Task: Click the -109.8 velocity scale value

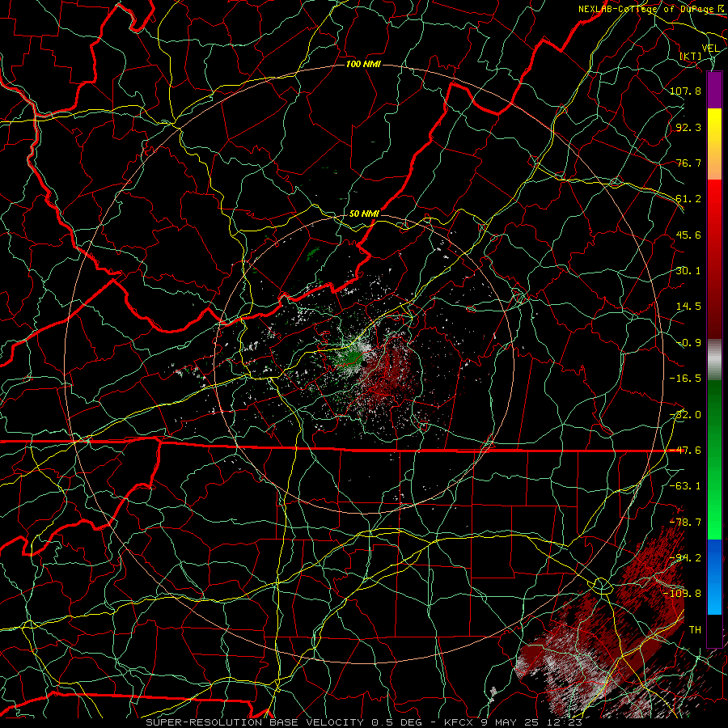Action: click(x=682, y=594)
